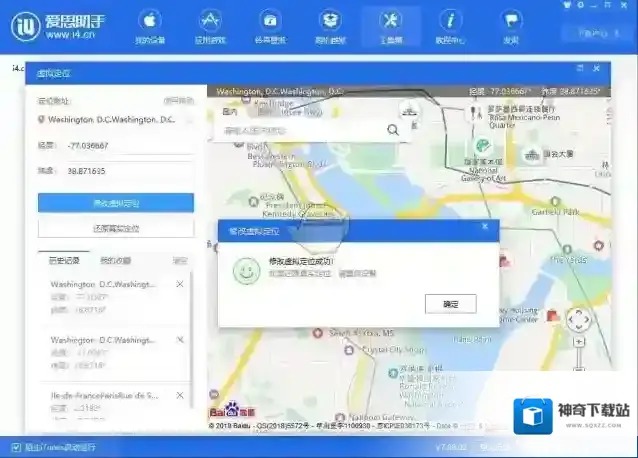Click the map search magnifier icon
This screenshot has width=638, height=458.
coord(393,129)
